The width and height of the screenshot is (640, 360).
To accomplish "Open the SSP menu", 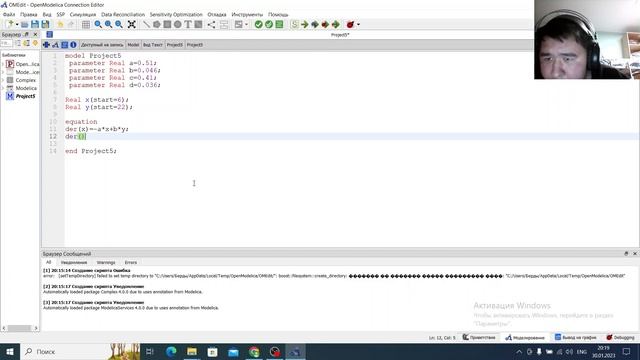I will pyautogui.click(x=61, y=14).
